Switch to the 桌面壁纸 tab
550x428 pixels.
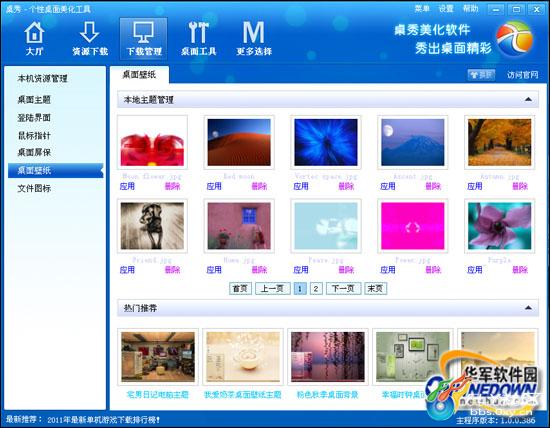tap(139, 75)
